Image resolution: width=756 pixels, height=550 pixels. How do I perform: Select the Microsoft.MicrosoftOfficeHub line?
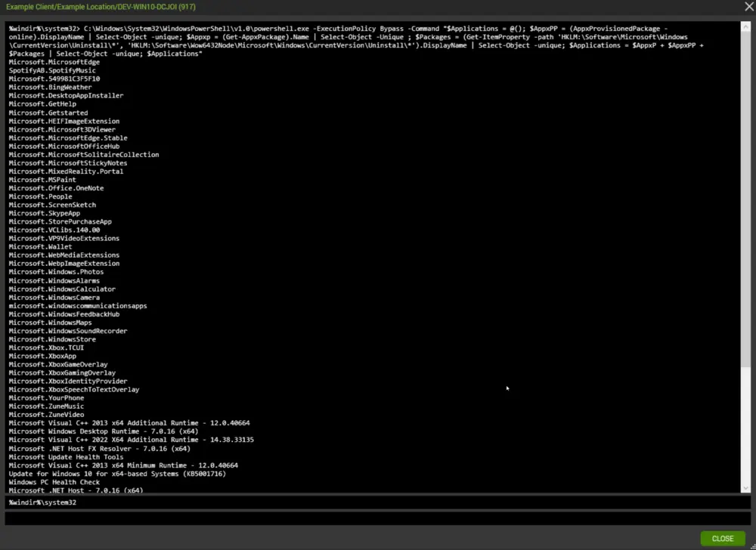click(64, 146)
